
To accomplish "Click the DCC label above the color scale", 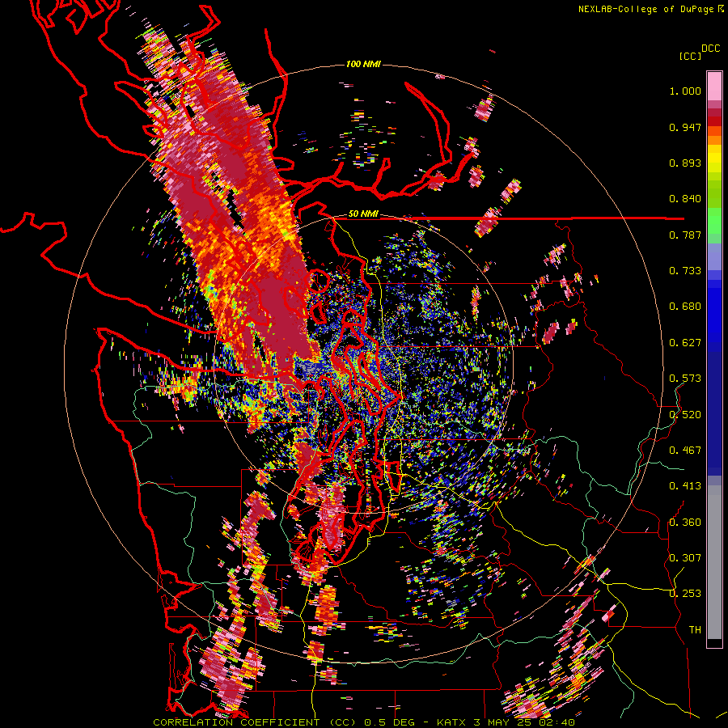I will click(x=710, y=49).
